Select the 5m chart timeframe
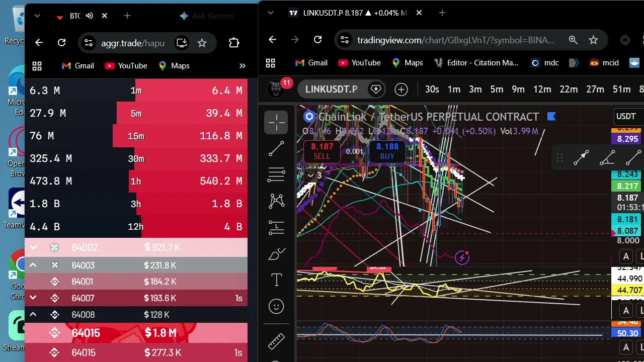Image resolution: width=644 pixels, height=362 pixels. (497, 89)
